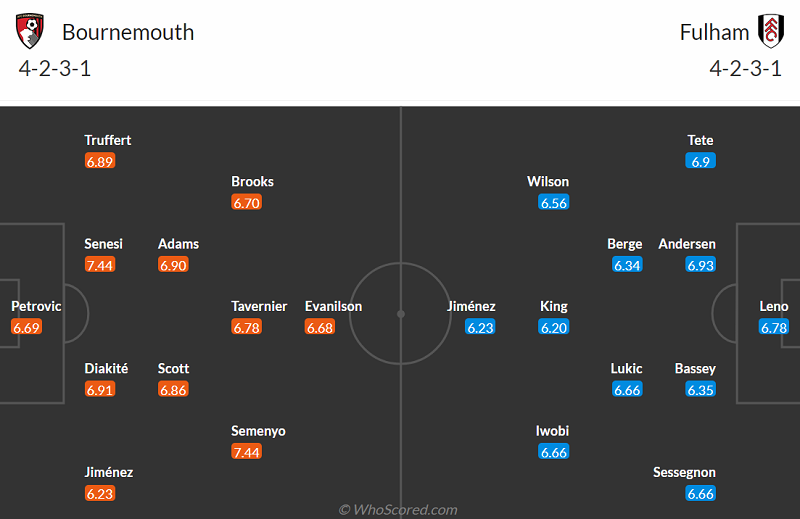Viewport: 800px width, 519px height.
Task: Click the Bournemouth club crest icon
Action: tap(31, 32)
